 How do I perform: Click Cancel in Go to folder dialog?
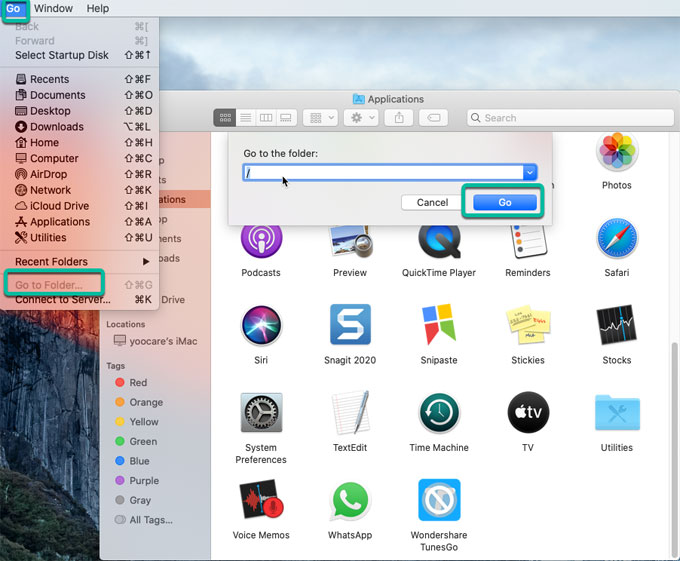[432, 202]
